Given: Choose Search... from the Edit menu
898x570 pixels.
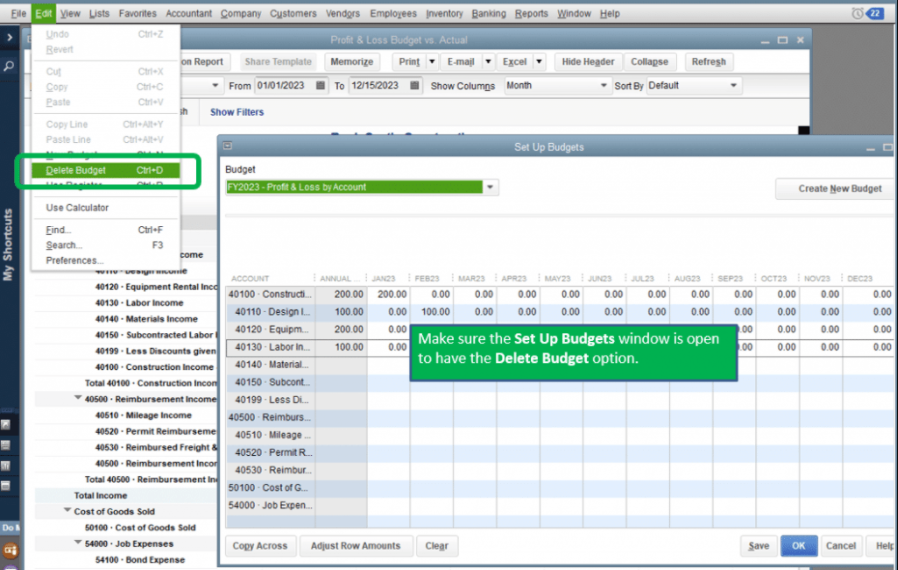Looking at the screenshot, I should 105,245.
